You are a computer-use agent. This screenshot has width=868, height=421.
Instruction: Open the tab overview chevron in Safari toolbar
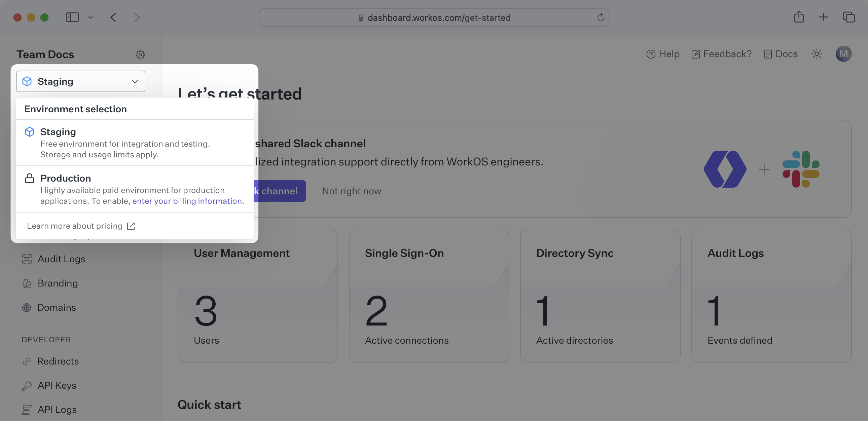90,17
